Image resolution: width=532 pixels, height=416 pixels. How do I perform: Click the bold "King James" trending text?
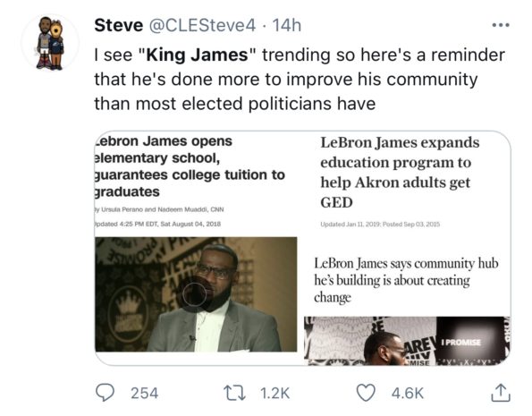tap(198, 55)
